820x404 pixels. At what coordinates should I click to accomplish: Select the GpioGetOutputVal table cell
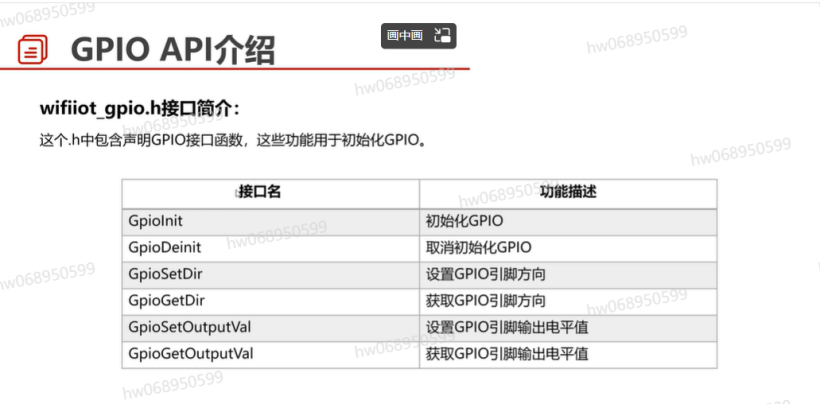(191, 353)
